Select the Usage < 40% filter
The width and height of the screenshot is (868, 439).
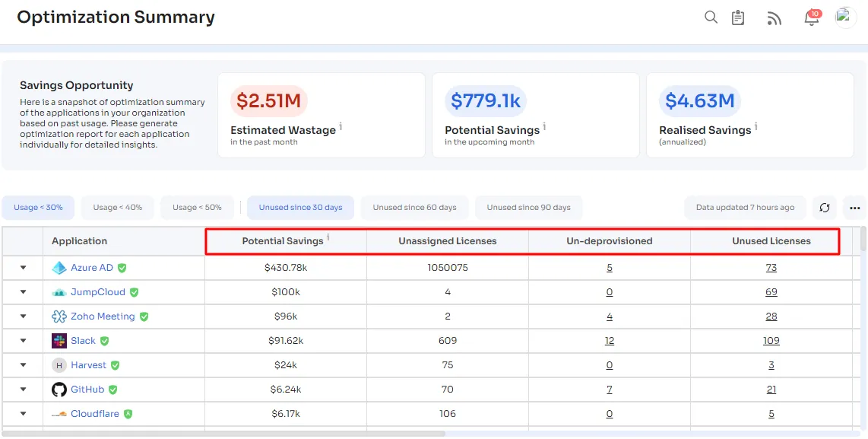tap(117, 207)
